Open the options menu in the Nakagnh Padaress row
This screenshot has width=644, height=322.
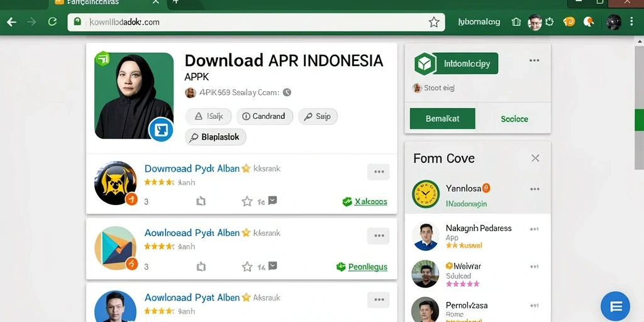point(535,229)
